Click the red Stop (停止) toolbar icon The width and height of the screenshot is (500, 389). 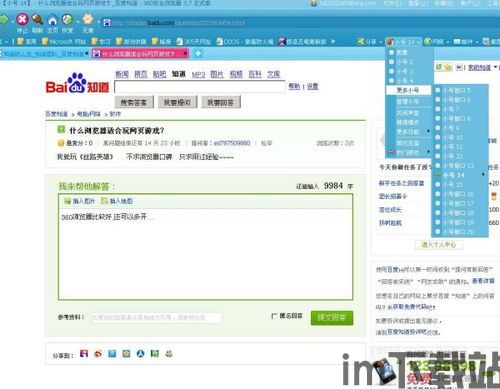pos(22,19)
